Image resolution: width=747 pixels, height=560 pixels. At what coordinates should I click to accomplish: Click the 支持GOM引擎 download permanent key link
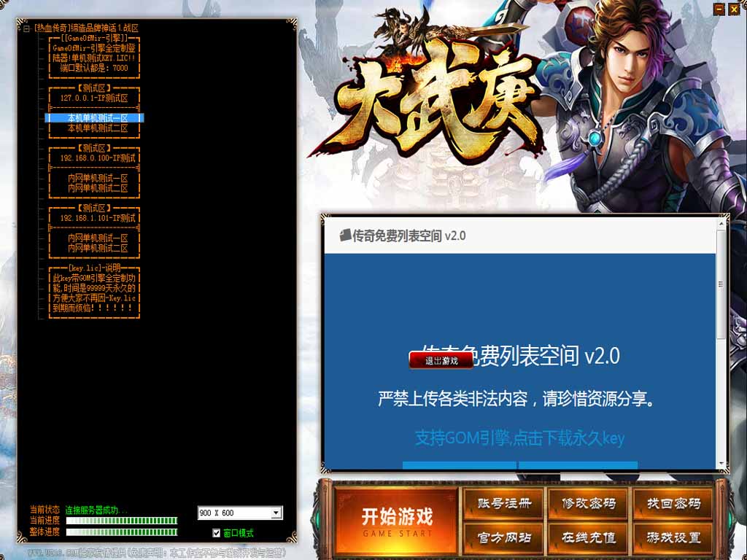point(519,437)
